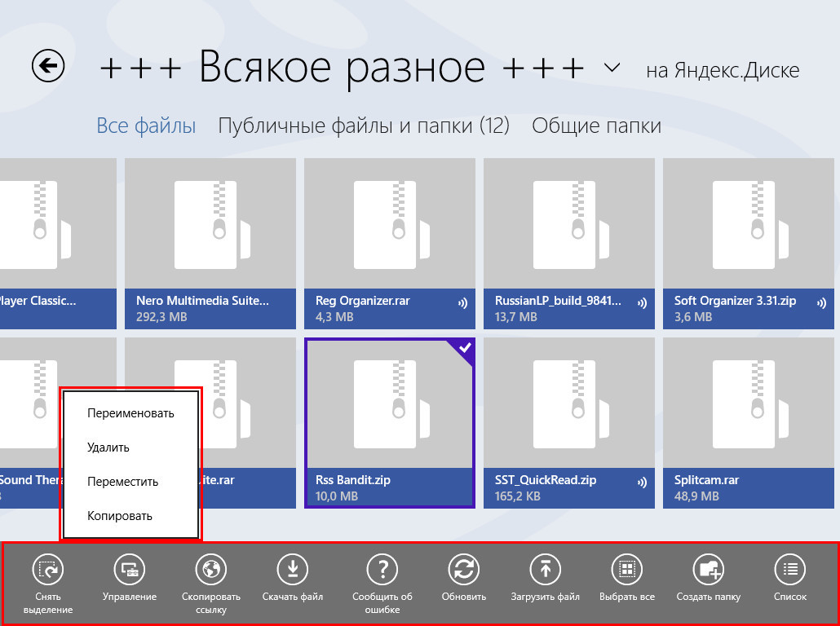Switch view with the Список icon
Image resolution: width=840 pixels, height=626 pixels.
click(x=790, y=569)
